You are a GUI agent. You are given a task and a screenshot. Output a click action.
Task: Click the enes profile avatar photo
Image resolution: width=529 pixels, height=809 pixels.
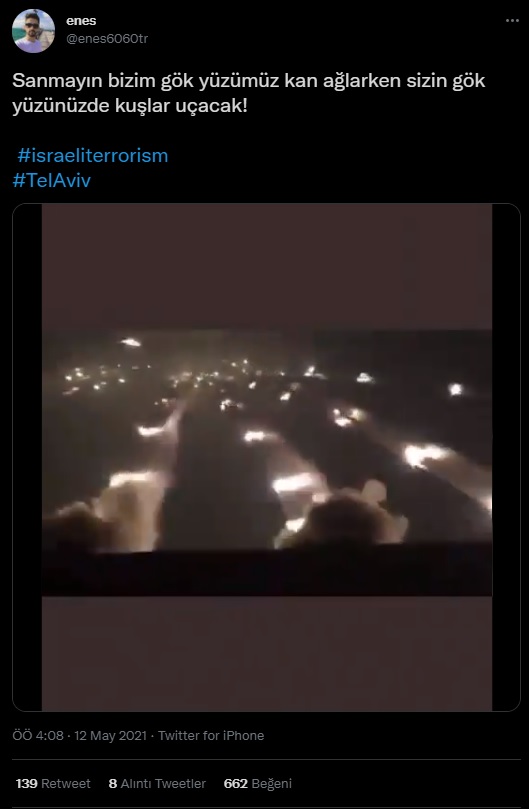coord(34,31)
